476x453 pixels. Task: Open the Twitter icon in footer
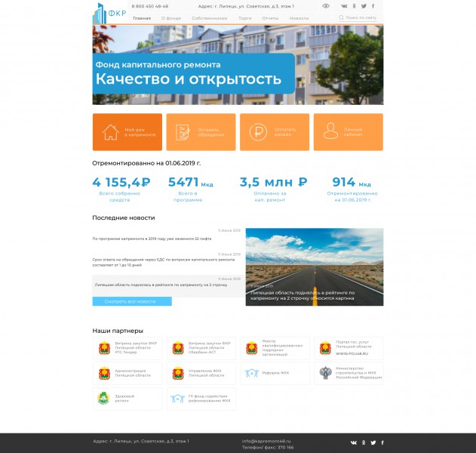click(x=373, y=442)
